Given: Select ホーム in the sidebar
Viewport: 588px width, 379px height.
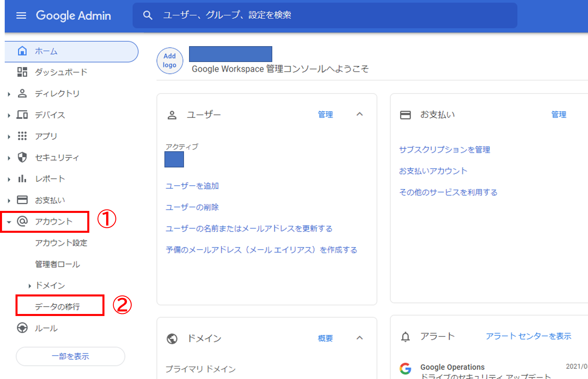Looking at the screenshot, I should pos(71,52).
